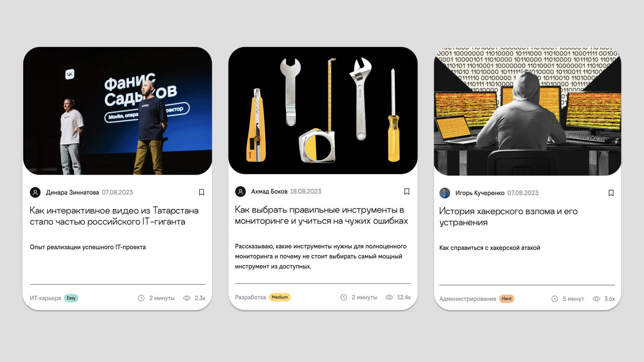644x362 pixels.
Task: Bookmark the Ахмад Боков article
Action: [407, 192]
